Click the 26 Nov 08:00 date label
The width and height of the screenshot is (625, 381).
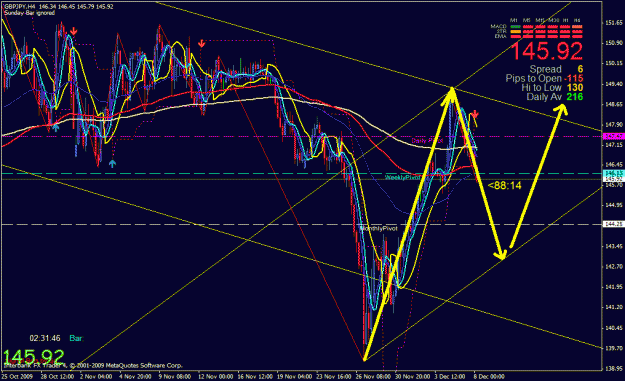[373, 376]
